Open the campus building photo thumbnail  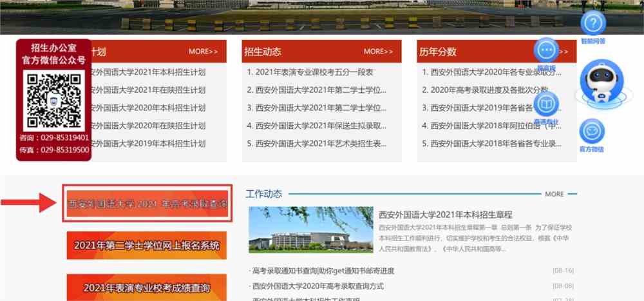(x=311, y=229)
